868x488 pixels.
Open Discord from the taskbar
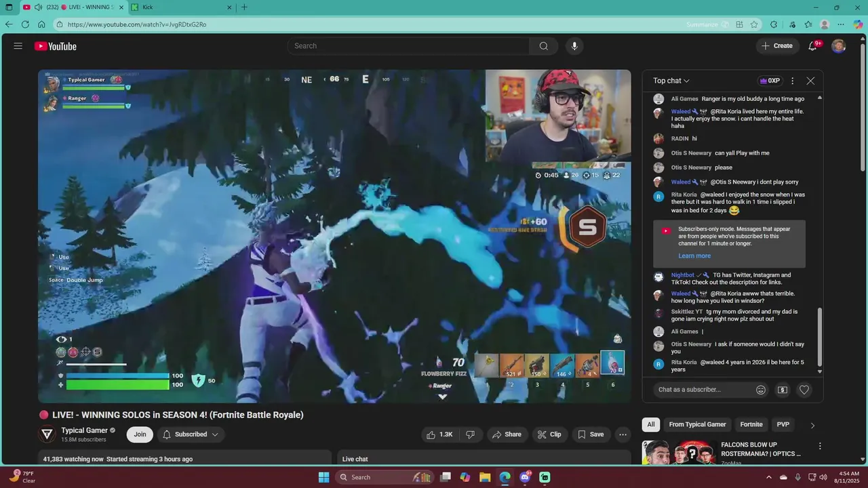point(525,477)
